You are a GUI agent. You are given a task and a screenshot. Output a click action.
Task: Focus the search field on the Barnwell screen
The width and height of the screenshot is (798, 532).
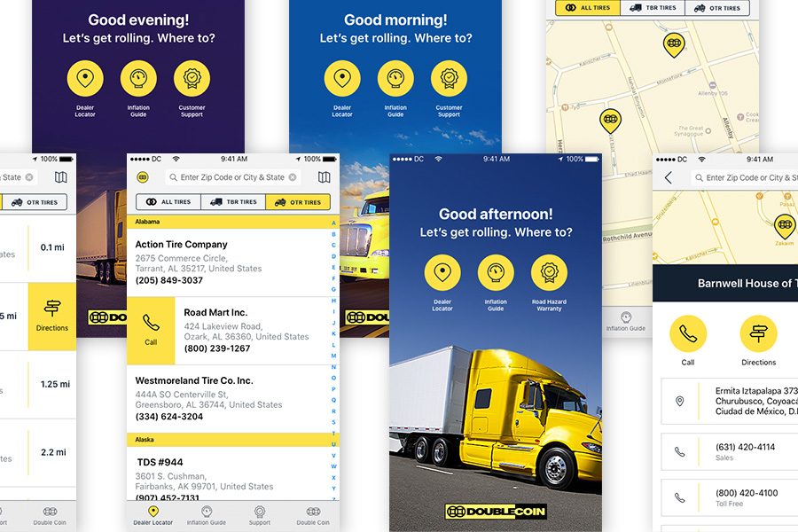[745, 177]
